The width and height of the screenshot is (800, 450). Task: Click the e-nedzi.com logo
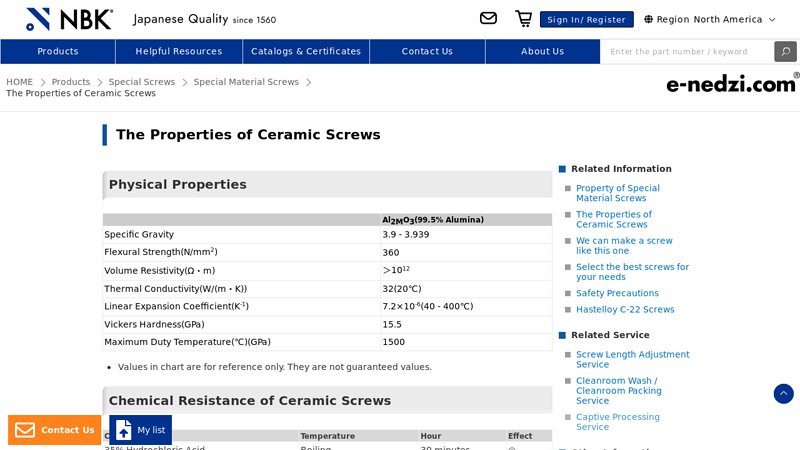[x=732, y=83]
